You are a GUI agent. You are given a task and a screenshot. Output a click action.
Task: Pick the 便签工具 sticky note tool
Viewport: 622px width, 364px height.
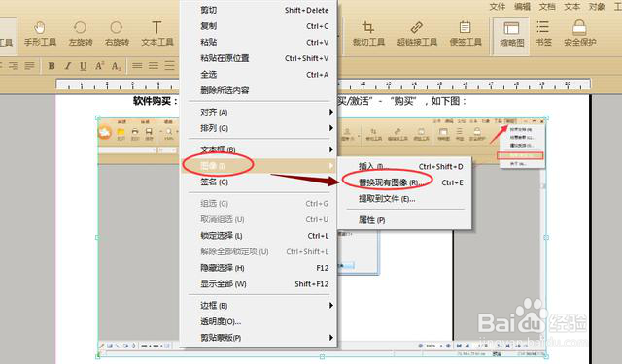[x=466, y=34]
